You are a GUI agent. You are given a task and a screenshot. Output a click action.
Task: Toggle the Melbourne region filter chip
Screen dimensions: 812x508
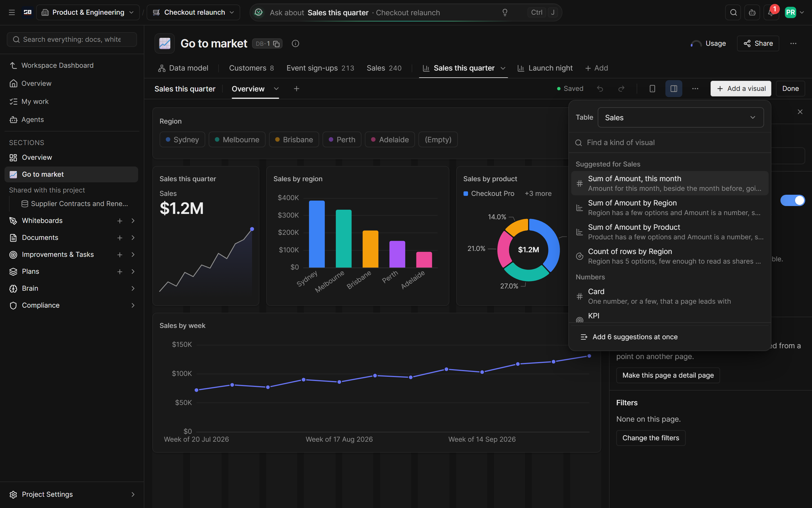[x=237, y=139]
